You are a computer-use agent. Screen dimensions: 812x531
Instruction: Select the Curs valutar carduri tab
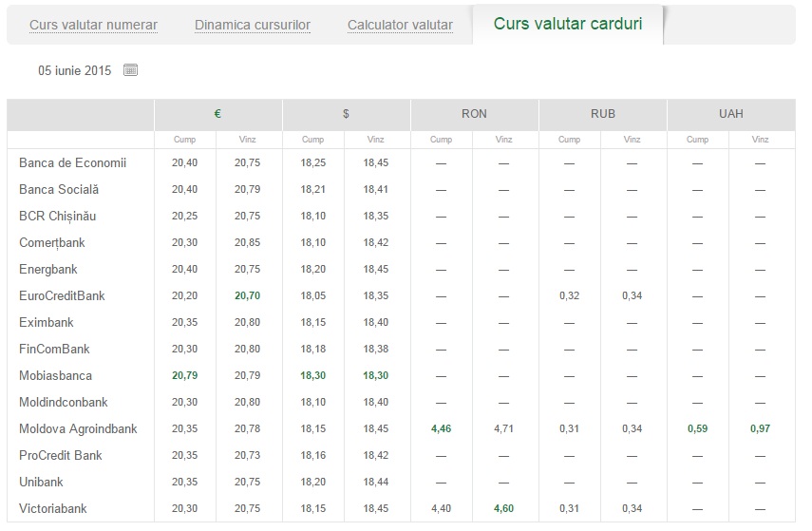point(568,24)
